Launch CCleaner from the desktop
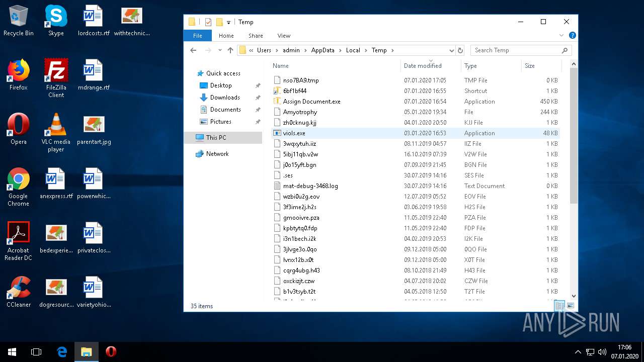This screenshot has width=644, height=362. tap(19, 293)
